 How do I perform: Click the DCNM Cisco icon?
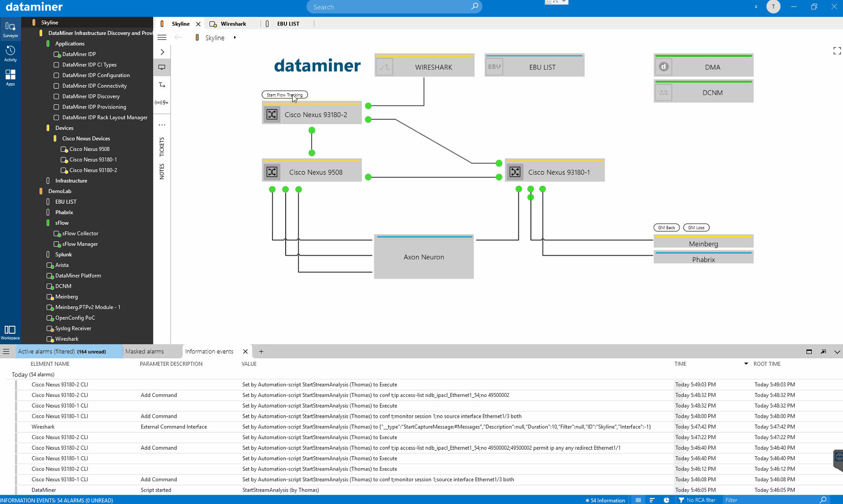click(664, 92)
